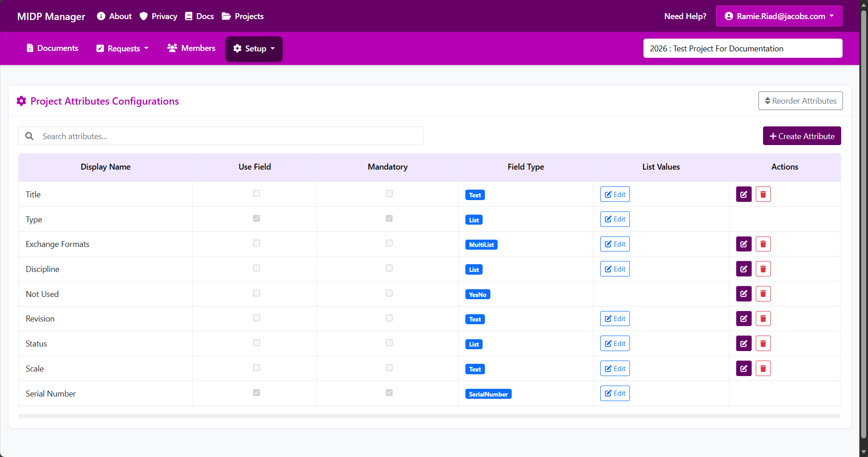Screen dimensions: 868x457
Task: Toggle Mandatory for Title
Action: tap(389, 194)
